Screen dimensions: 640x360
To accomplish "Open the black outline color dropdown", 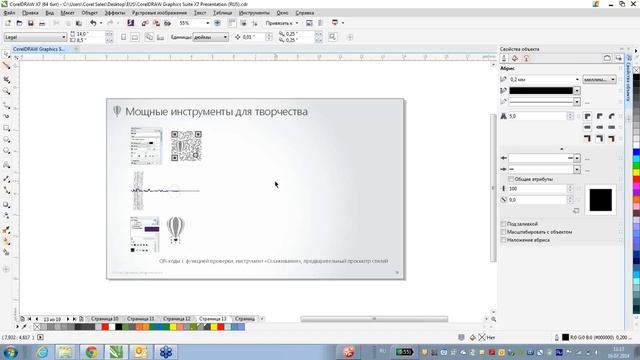I will coord(577,91).
